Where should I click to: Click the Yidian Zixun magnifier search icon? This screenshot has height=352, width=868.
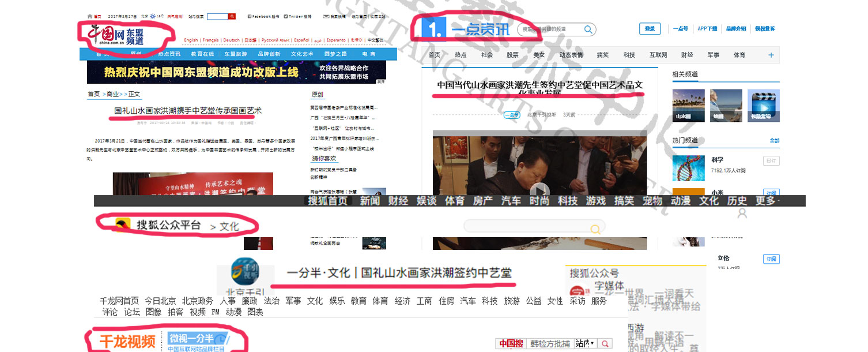pyautogui.click(x=588, y=29)
